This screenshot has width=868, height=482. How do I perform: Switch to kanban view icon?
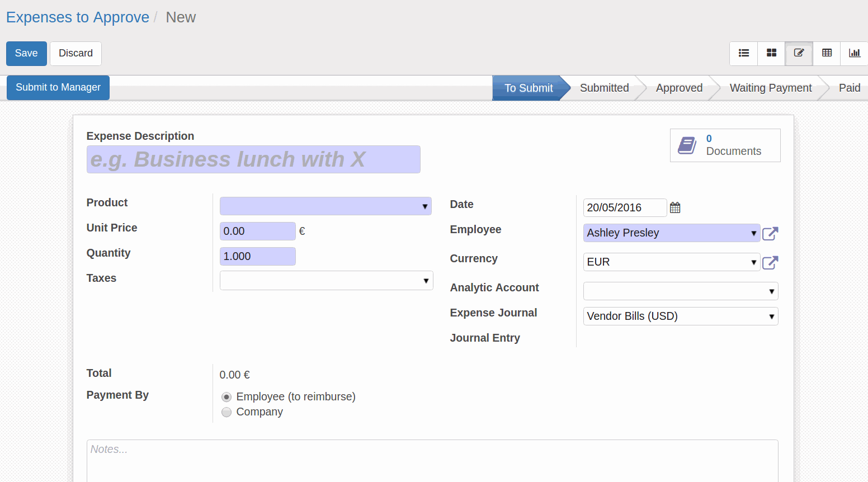[x=771, y=53]
